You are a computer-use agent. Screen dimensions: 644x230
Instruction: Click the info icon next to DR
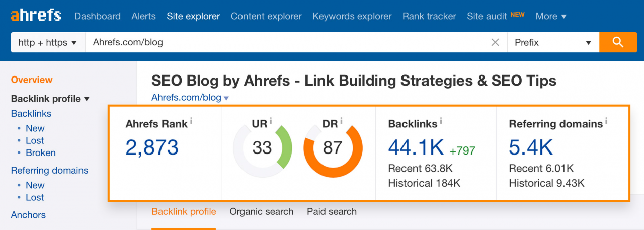pos(341,121)
